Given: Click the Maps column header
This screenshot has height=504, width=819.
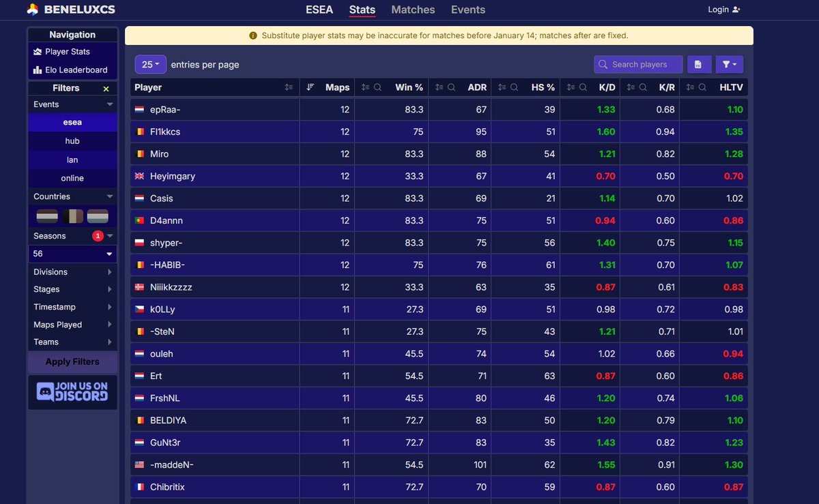Looking at the screenshot, I should [328, 87].
